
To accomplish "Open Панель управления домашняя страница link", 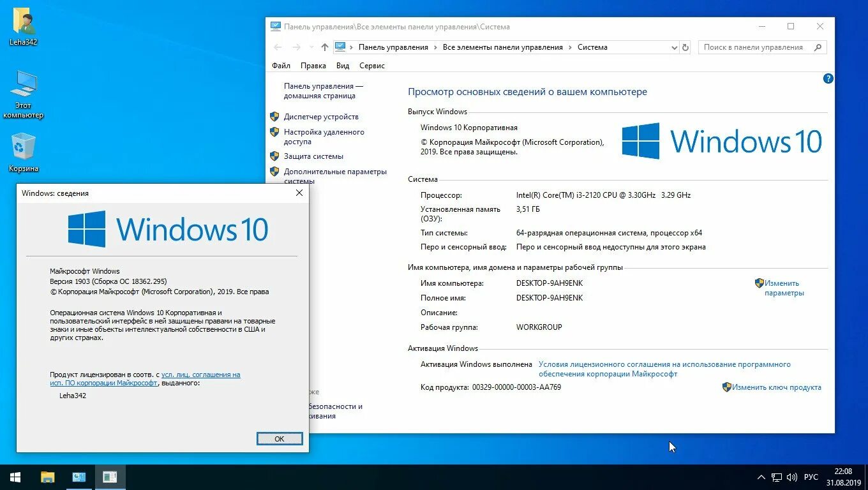I will (x=324, y=91).
